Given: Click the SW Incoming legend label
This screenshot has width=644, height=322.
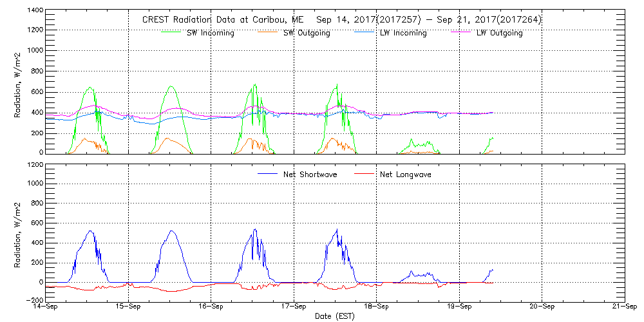Looking at the screenshot, I should pos(210,33).
